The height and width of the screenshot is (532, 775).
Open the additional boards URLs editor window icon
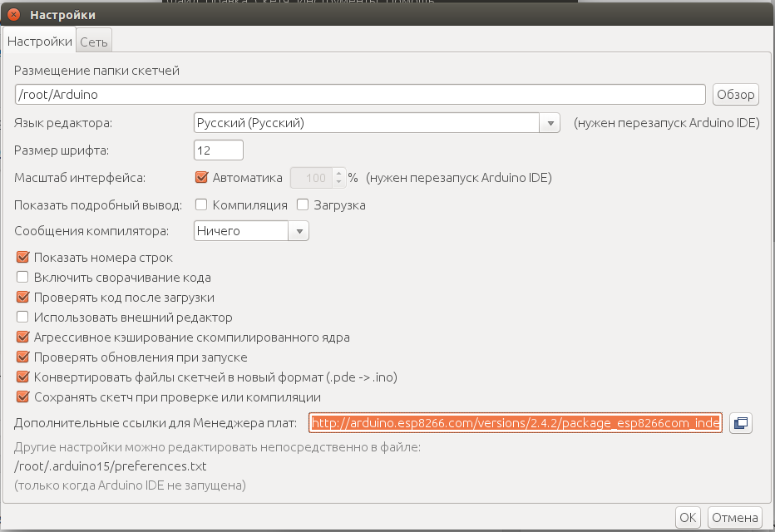pos(740,423)
